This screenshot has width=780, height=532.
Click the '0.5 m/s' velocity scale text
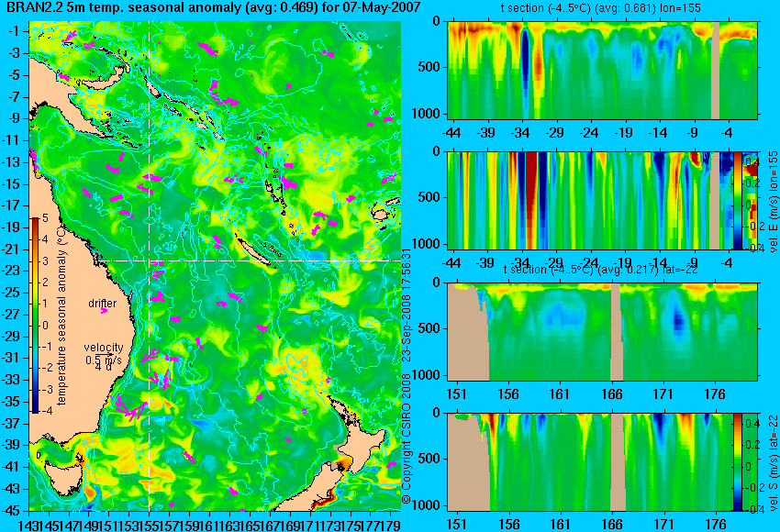click(x=104, y=360)
